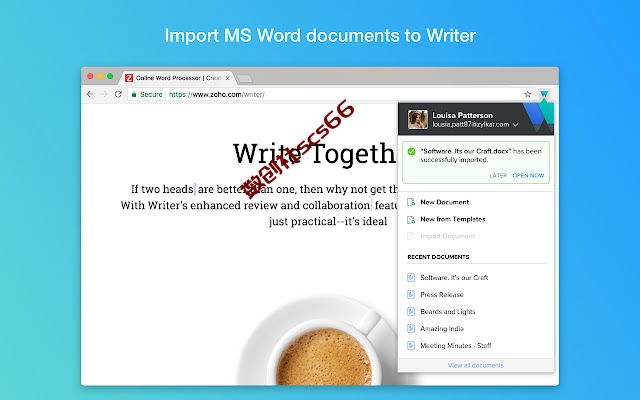Viewport: 640px width, 400px height.
Task: Click the browser forward arrow
Action: coord(104,94)
